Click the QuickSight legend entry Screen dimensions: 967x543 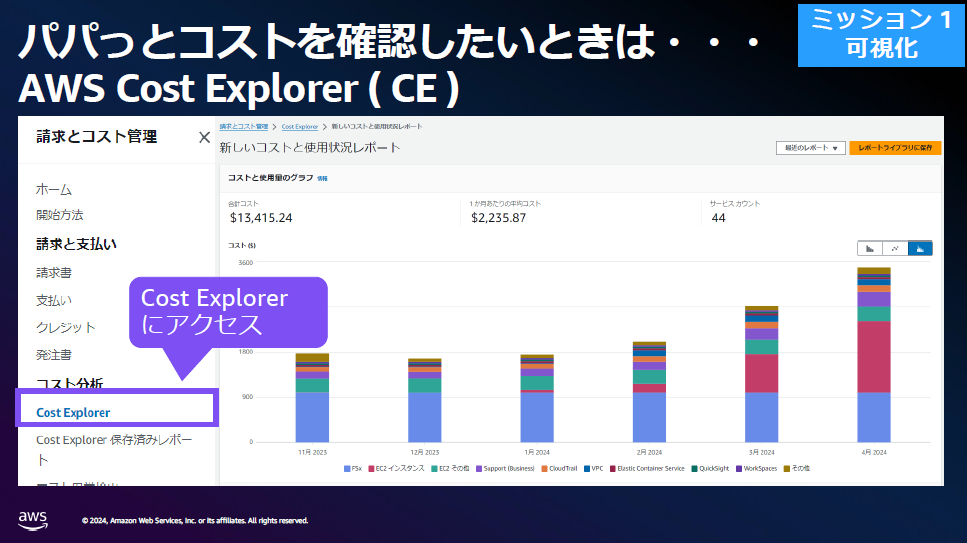[710, 469]
